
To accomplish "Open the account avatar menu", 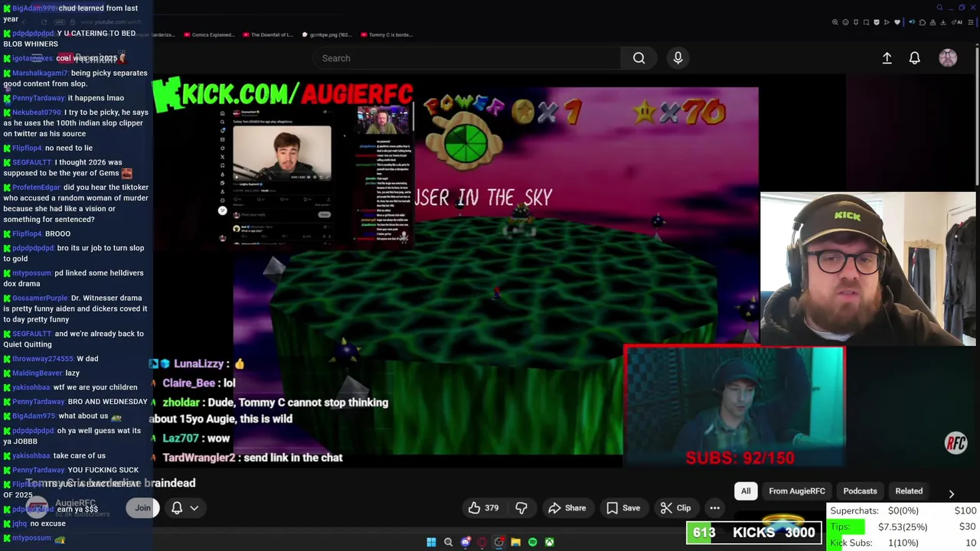I will coord(948,58).
